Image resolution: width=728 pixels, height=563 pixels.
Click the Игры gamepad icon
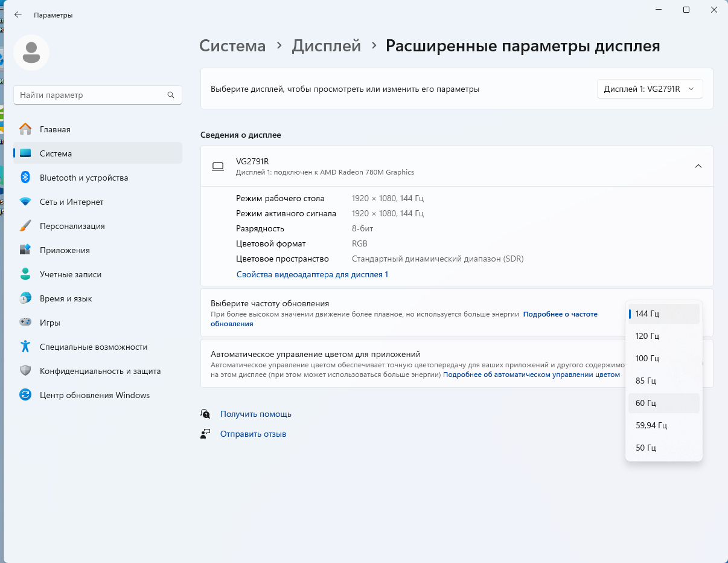(x=25, y=323)
